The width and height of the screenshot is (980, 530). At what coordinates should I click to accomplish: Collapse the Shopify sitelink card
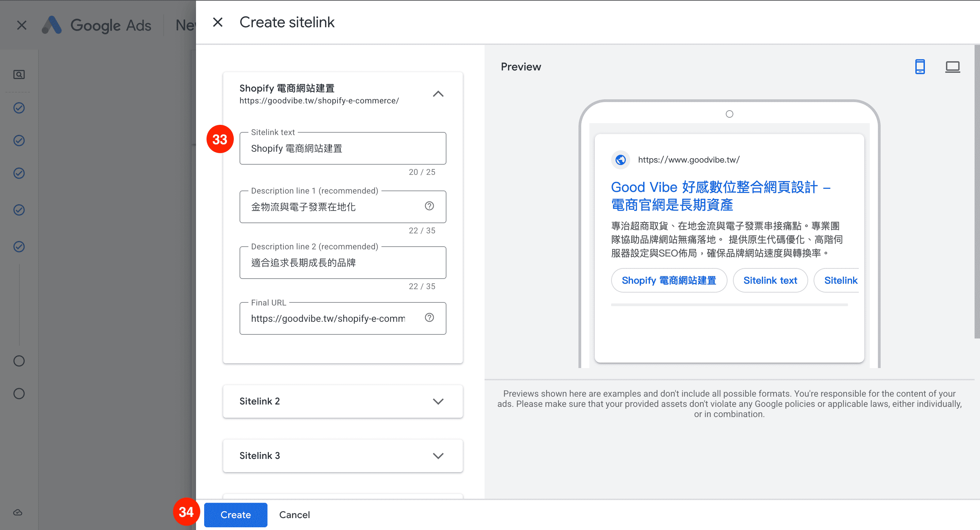tap(438, 94)
